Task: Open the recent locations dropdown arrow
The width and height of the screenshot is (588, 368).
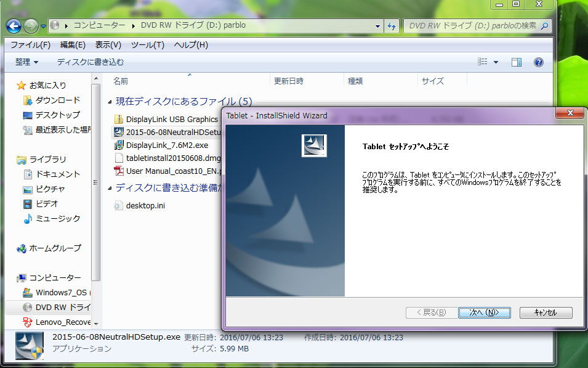Action: coord(43,27)
